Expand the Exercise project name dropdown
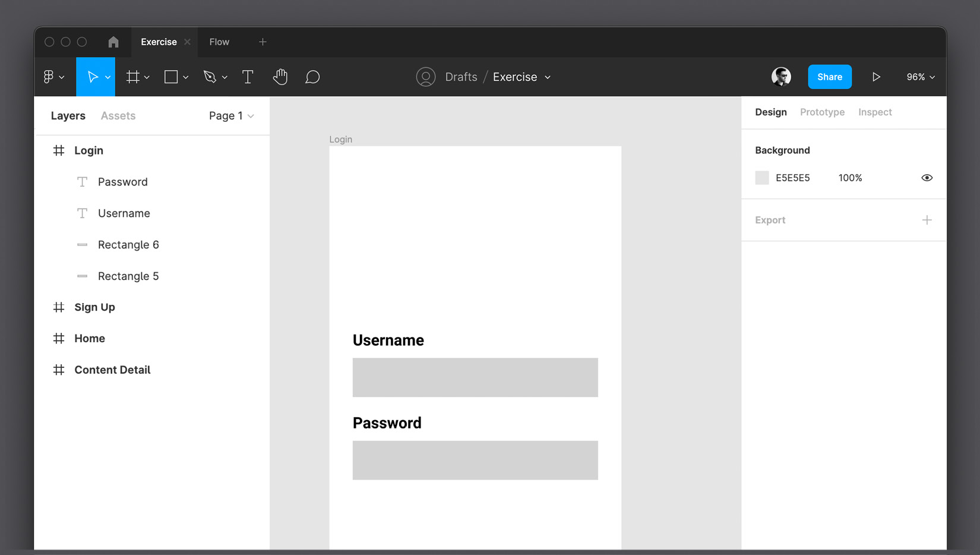980x555 pixels. click(547, 77)
